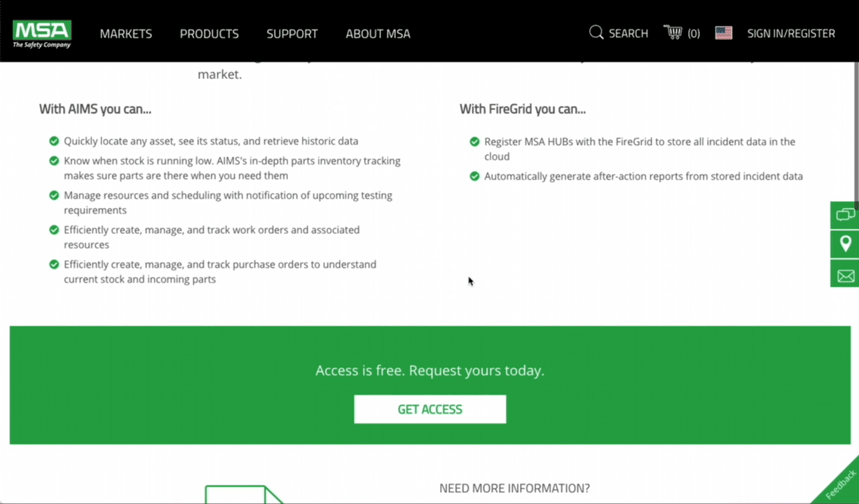Screen dimensions: 859x504
Task: Open the shopping cart icon
Action: tap(673, 32)
